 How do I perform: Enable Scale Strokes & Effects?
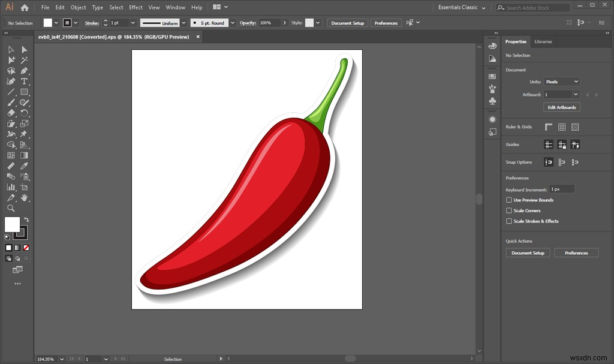pyautogui.click(x=509, y=221)
